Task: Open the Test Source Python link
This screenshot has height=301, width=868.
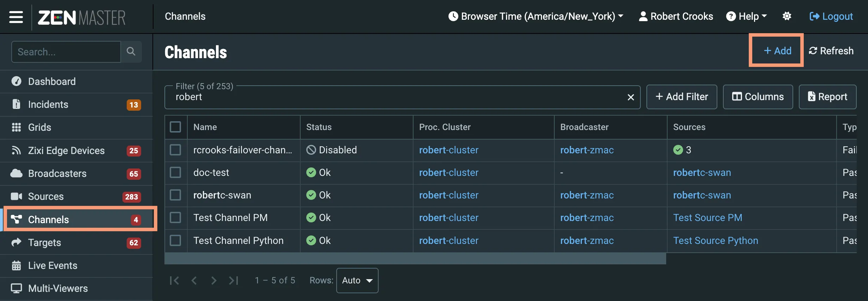Action: [716, 240]
